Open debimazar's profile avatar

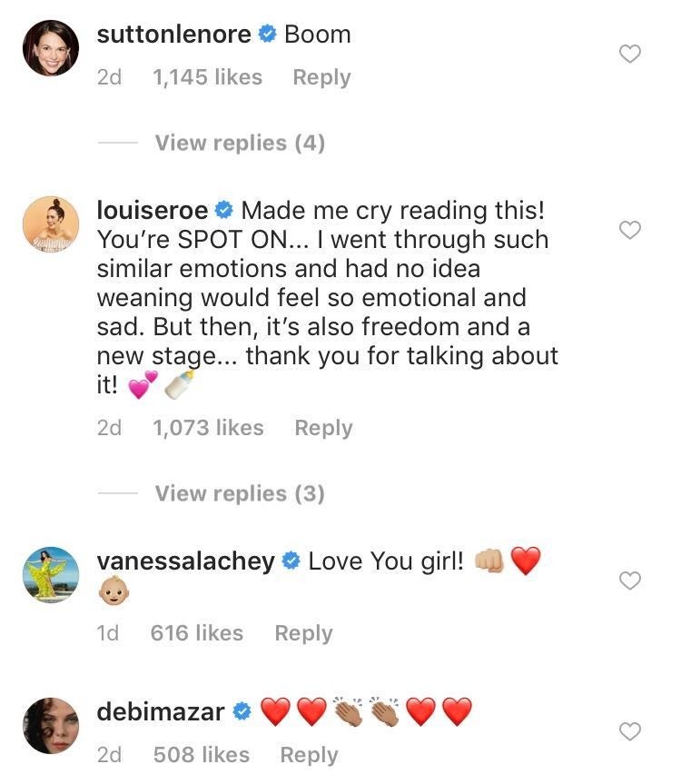point(51,726)
